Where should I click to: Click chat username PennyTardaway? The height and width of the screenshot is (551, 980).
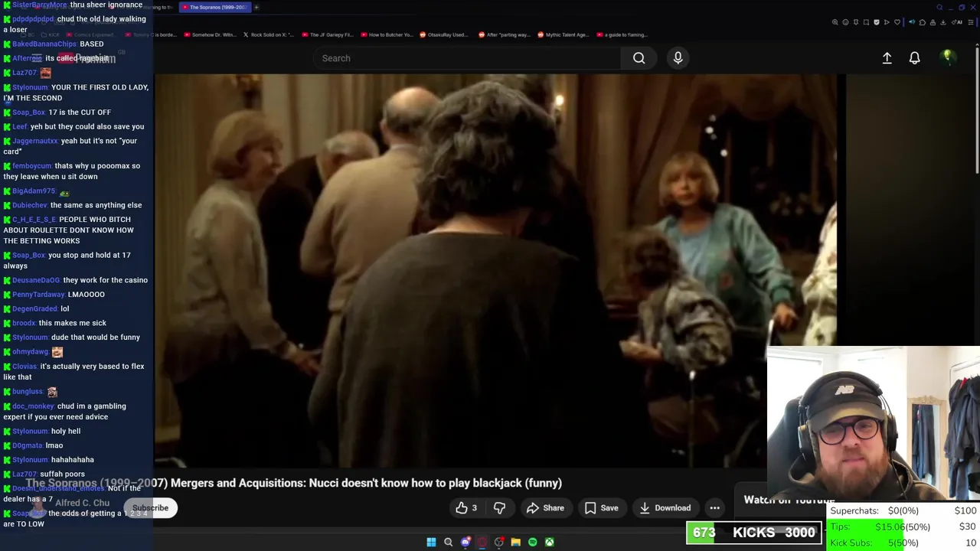38,295
